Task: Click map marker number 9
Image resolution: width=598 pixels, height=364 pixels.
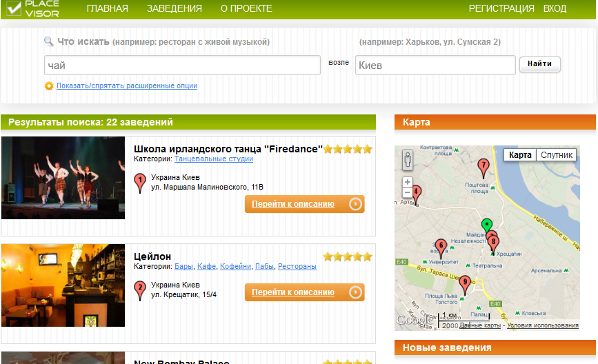Action: point(465,285)
